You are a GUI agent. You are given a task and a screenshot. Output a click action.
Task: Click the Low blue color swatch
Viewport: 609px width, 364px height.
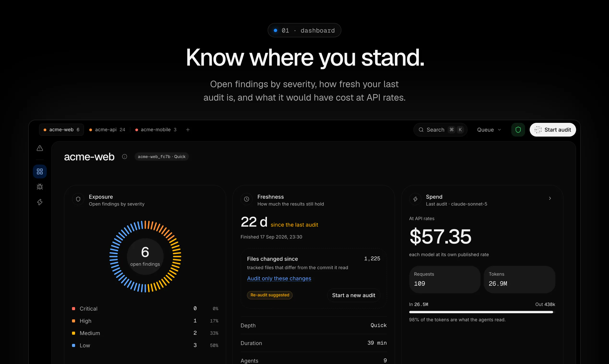coord(73,345)
